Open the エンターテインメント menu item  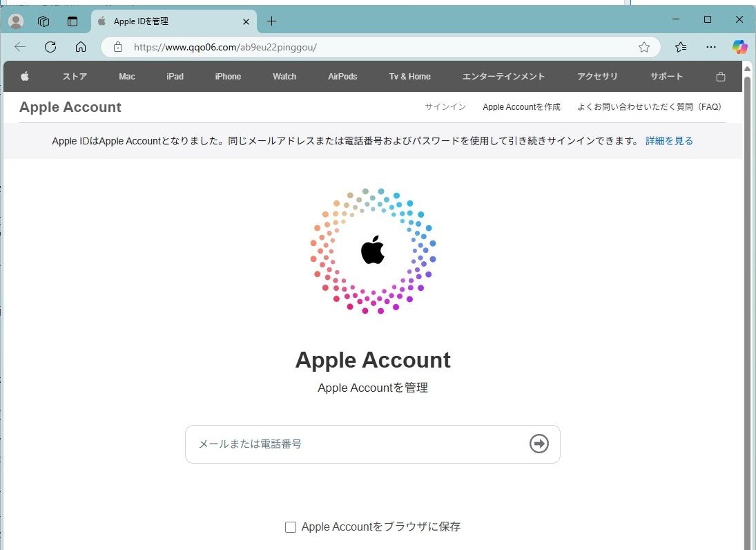coord(503,76)
